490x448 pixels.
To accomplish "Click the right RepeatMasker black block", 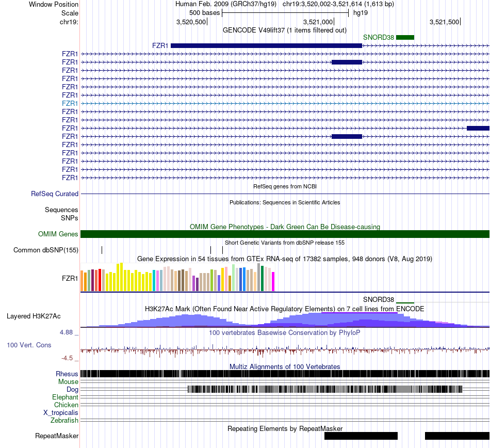I will pos(457,436).
